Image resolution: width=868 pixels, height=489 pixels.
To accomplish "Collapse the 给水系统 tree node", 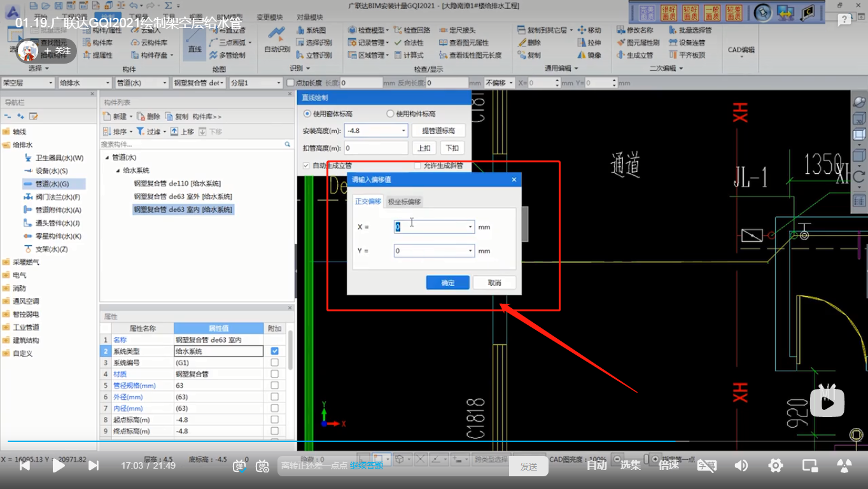I will [118, 171].
